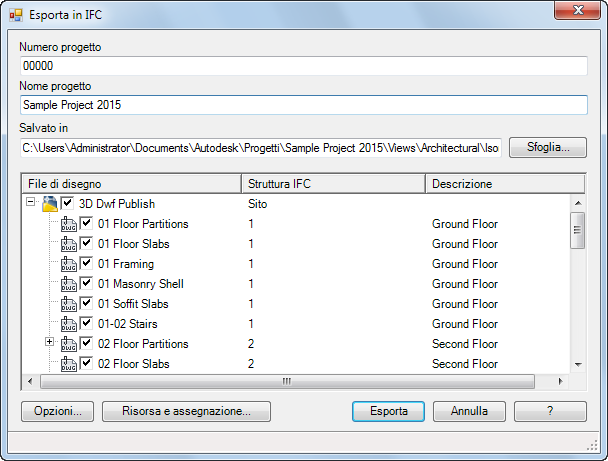This screenshot has height=461, width=608.
Task: Click the DWG icon beside 02 Floor Slabs
Action: [69, 364]
